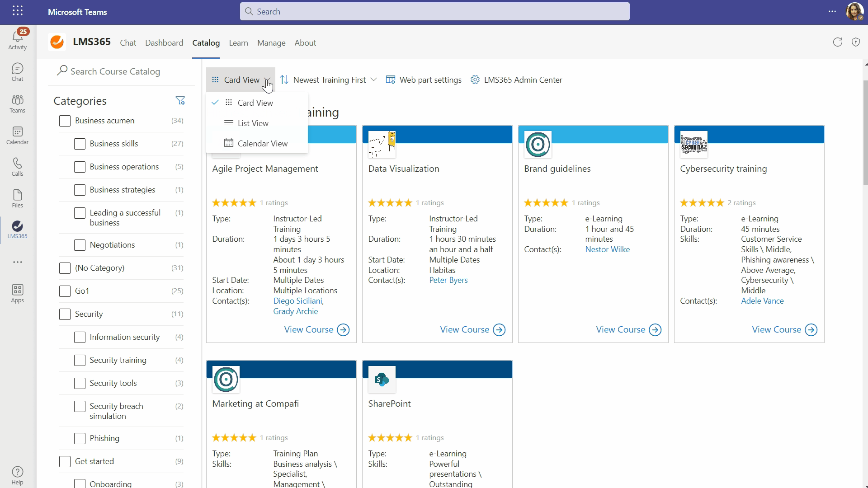The height and width of the screenshot is (488, 868).
Task: Open Activity notifications bell
Action: (18, 39)
